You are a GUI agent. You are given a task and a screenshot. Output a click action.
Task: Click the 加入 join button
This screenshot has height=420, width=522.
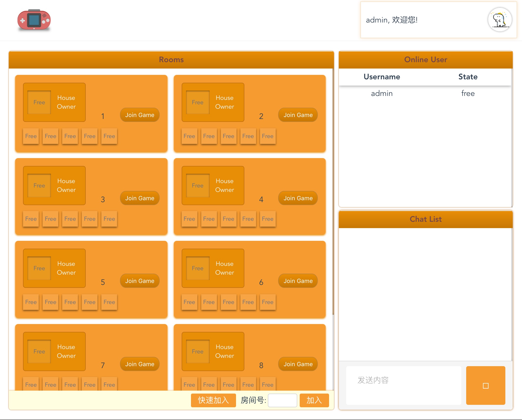(314, 400)
